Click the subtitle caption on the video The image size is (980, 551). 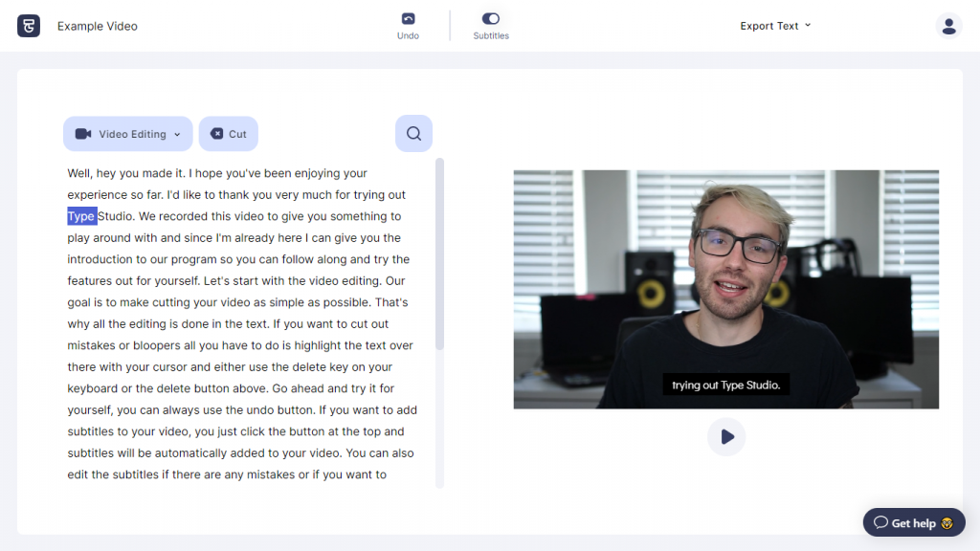point(725,386)
